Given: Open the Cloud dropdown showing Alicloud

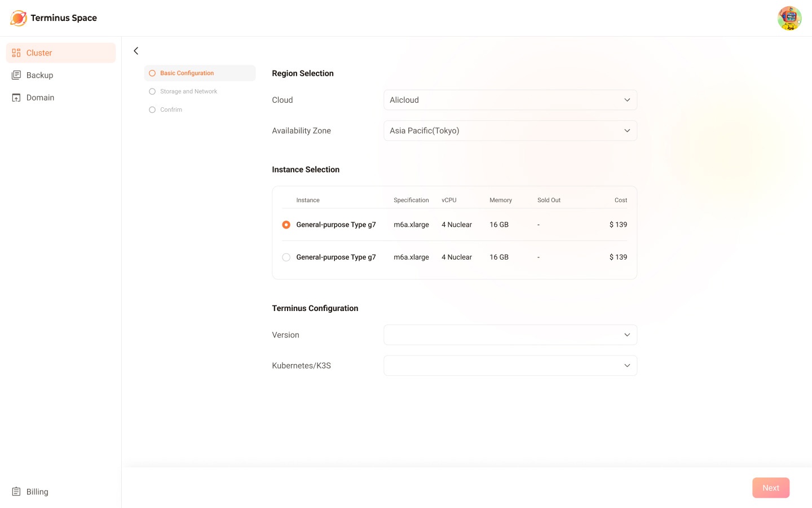Looking at the screenshot, I should tap(510, 100).
